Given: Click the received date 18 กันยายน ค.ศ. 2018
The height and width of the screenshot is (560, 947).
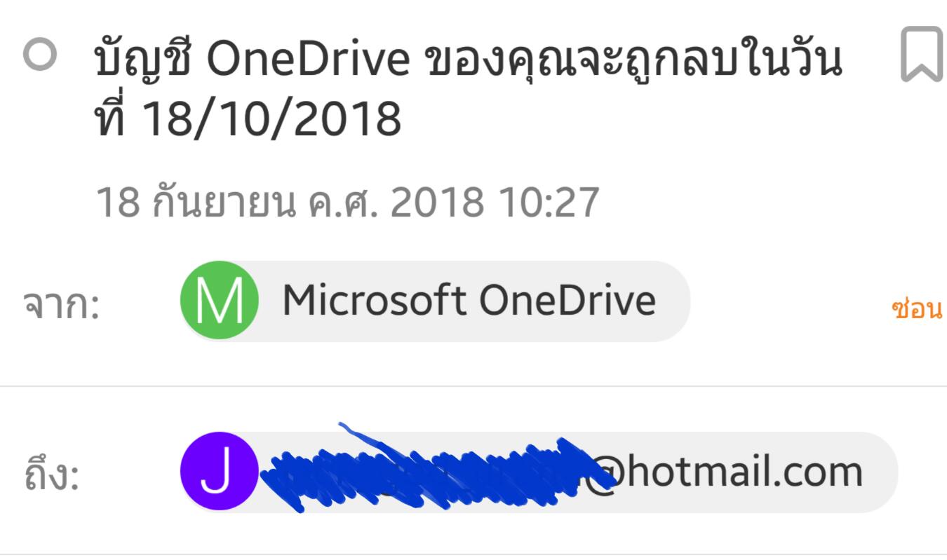Looking at the screenshot, I should click(290, 202).
